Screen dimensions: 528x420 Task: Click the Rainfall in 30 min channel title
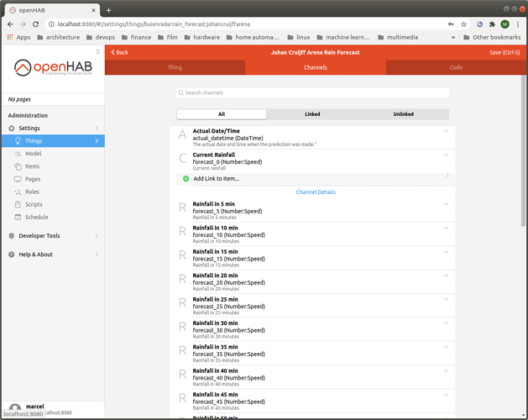(215, 323)
